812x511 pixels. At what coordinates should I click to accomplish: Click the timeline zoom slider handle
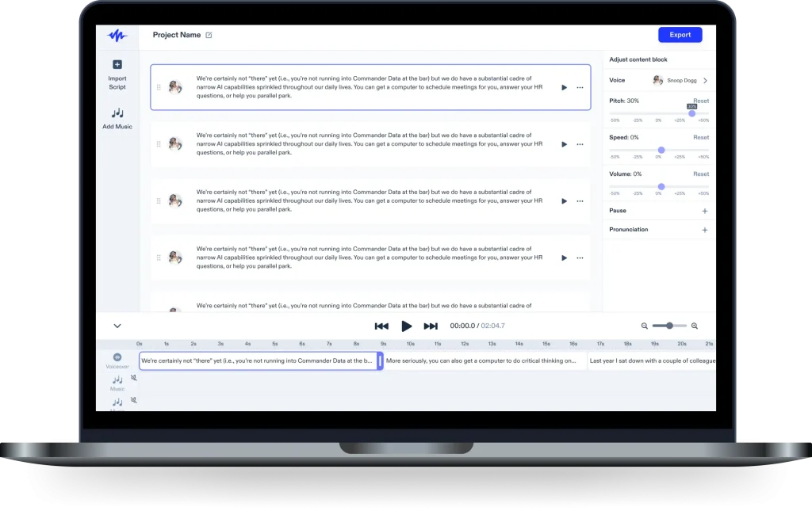[669, 326]
